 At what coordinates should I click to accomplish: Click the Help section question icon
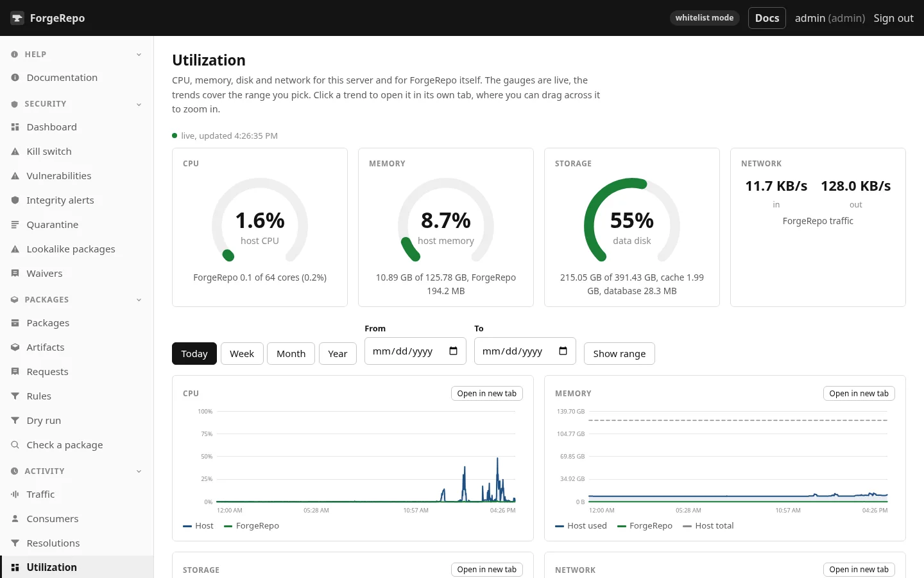click(x=14, y=55)
